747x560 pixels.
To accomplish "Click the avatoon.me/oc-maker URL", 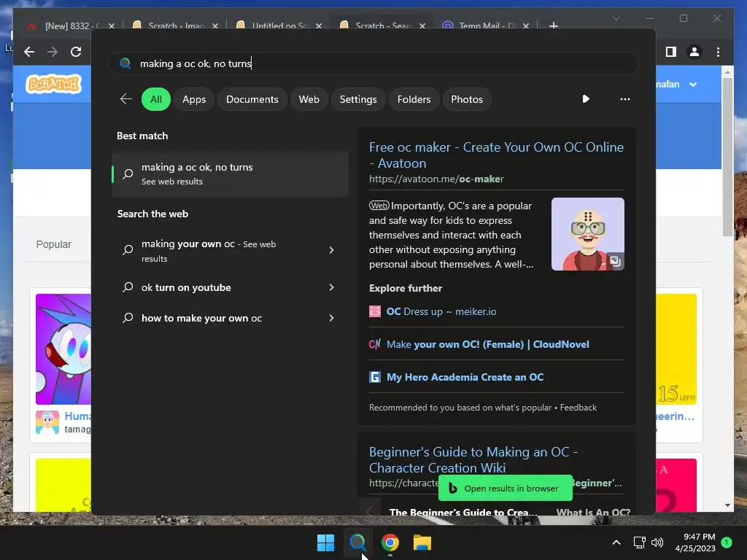I will (x=436, y=179).
